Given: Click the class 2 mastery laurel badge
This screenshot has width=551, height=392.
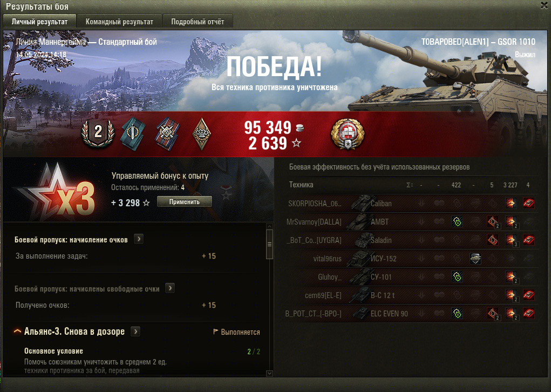Looking at the screenshot, I should (98, 133).
